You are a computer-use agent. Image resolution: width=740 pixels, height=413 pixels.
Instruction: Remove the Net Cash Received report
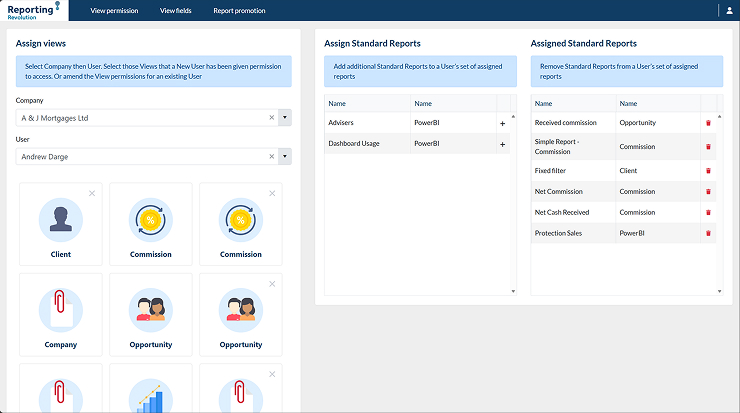(x=708, y=212)
